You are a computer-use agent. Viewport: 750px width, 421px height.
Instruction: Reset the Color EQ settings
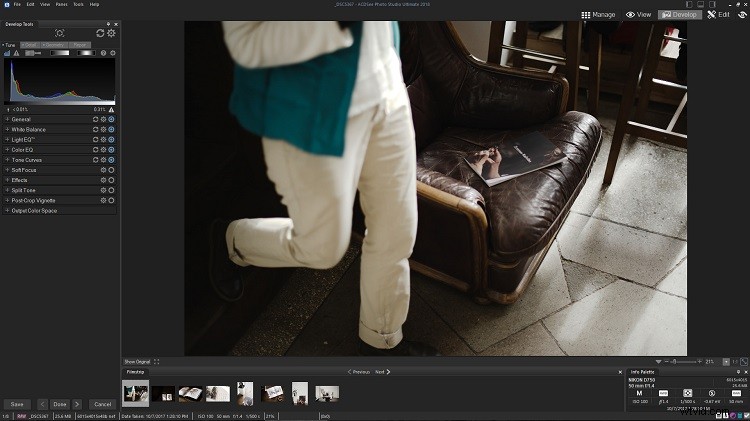[95, 150]
